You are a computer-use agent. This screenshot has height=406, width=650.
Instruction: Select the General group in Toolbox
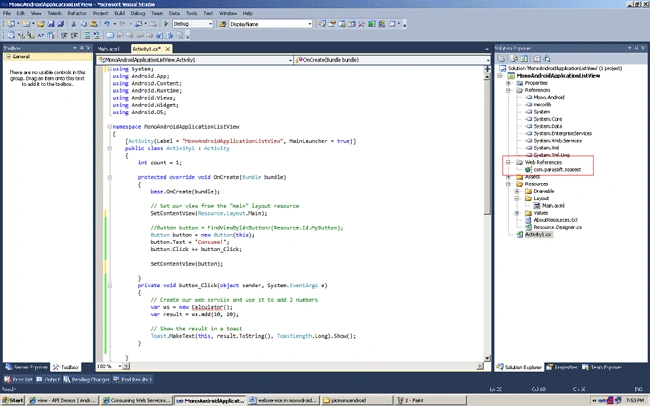(x=47, y=56)
